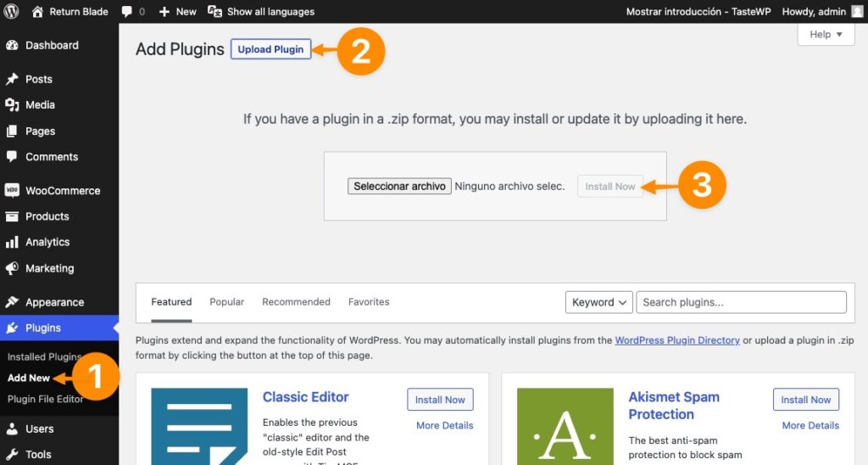Open the Marketing menu label

pyautogui.click(x=49, y=268)
